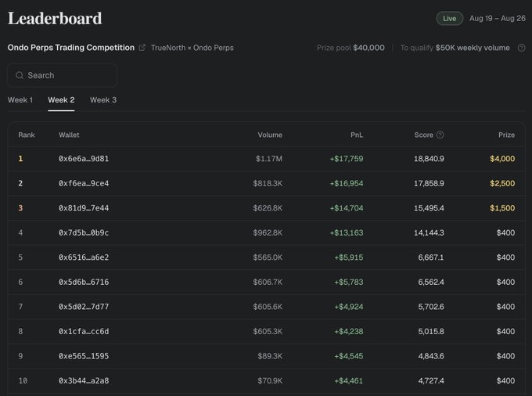Viewport: 532px width, 396px height.
Task: Click the Leaderboard page heading
Action: [x=55, y=18]
